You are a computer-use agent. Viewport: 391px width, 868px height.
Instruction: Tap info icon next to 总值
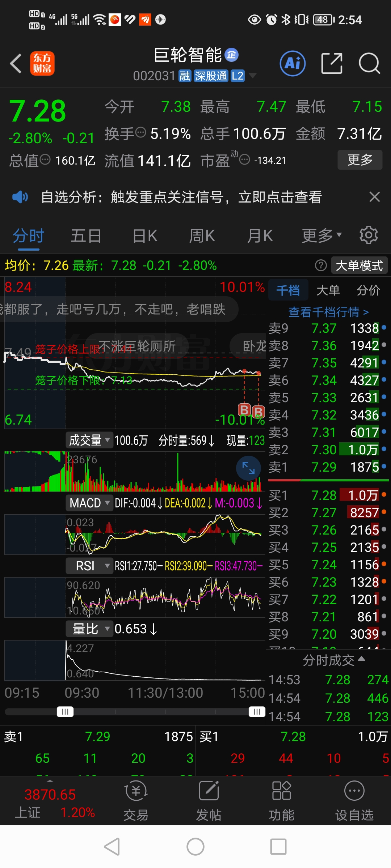coord(45,159)
